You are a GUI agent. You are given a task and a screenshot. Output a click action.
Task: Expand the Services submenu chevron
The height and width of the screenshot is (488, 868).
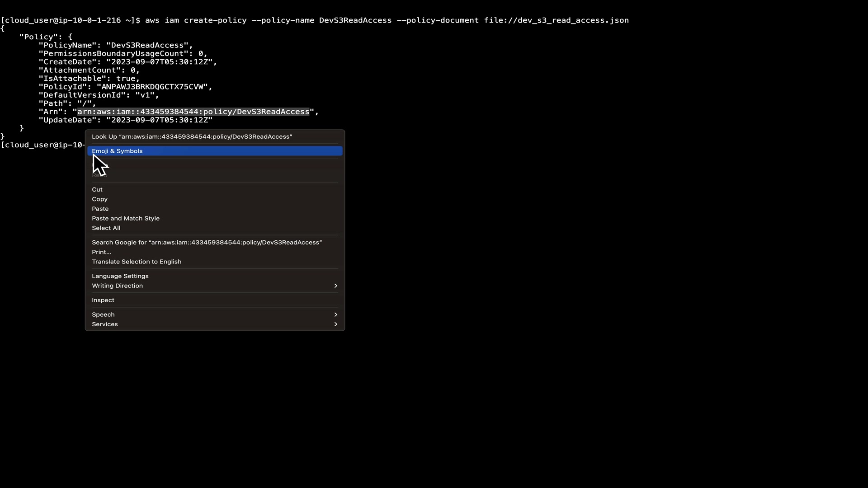pos(335,324)
